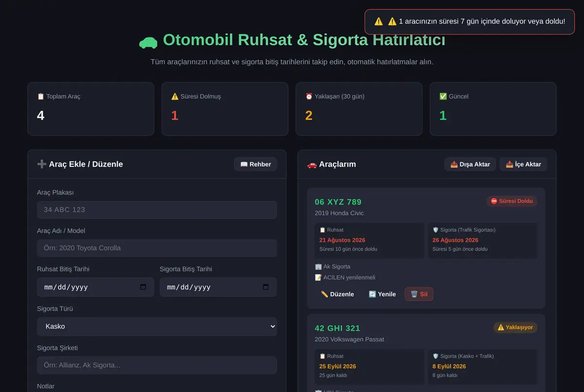
Task: Edit the 06 XYZ 789 vehicle with Düzenle
Action: 337,294
